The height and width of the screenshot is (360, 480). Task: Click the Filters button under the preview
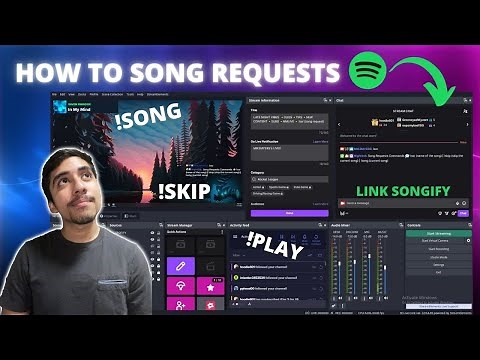[130, 216]
